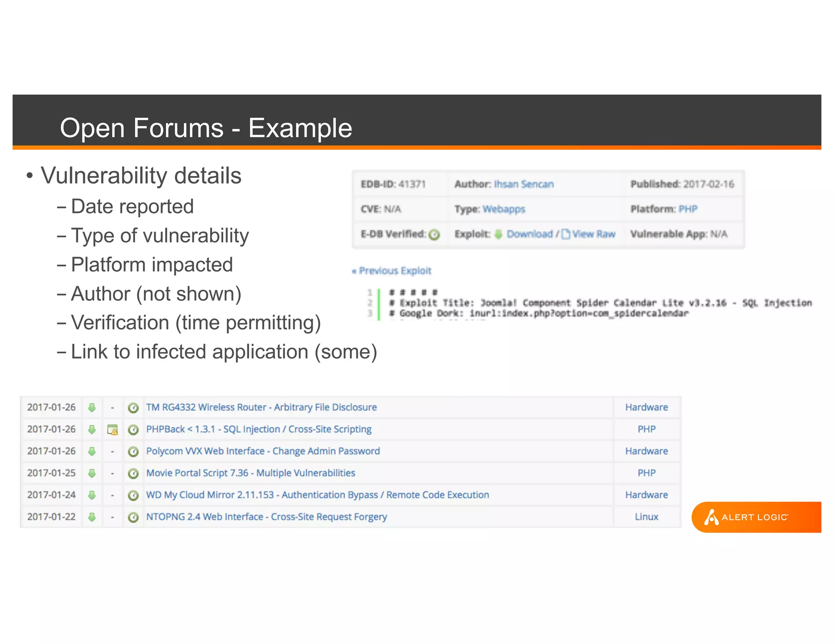The image size is (834, 644).
Task: Click Link to infected application bullet
Action: (224, 352)
